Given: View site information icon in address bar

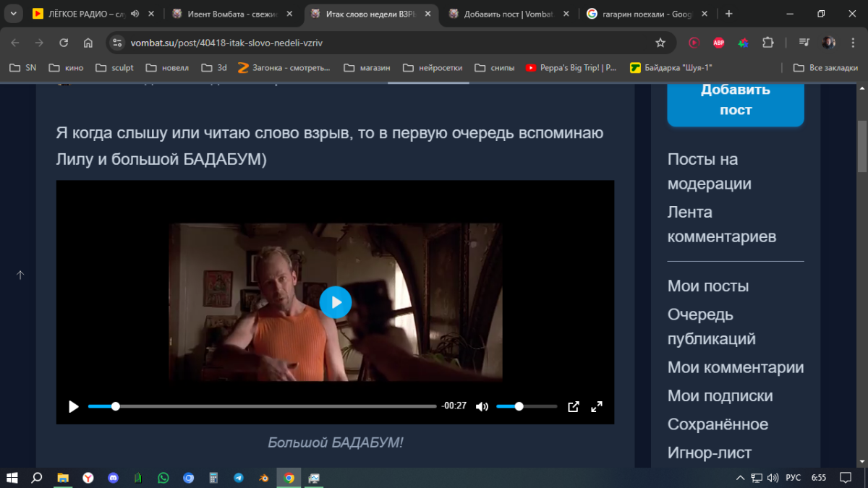Looking at the screenshot, I should point(118,43).
